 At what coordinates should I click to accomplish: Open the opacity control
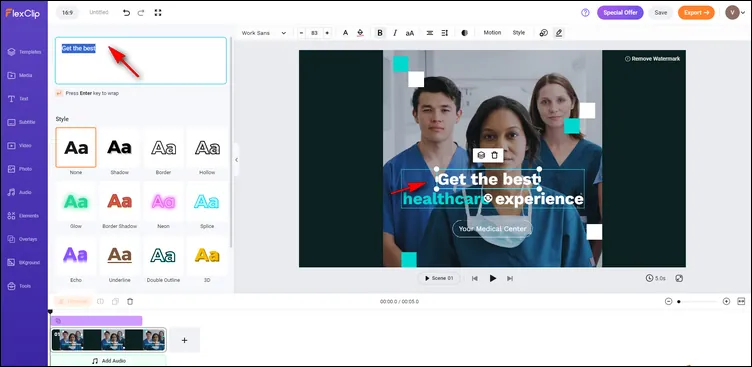click(464, 33)
